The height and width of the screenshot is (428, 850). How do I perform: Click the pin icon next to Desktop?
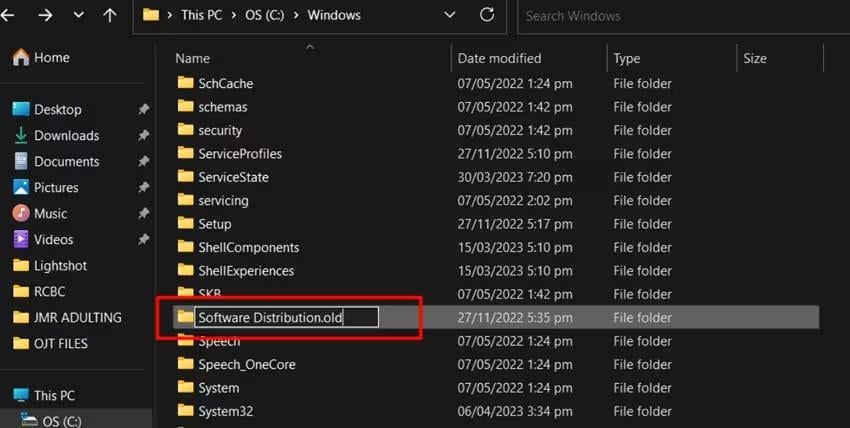(143, 109)
